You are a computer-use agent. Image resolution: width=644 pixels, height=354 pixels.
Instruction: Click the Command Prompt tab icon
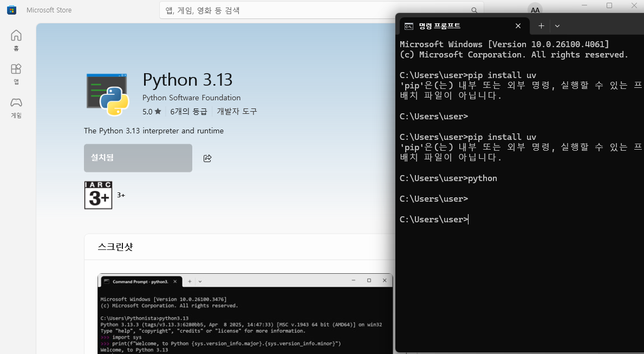tap(408, 27)
